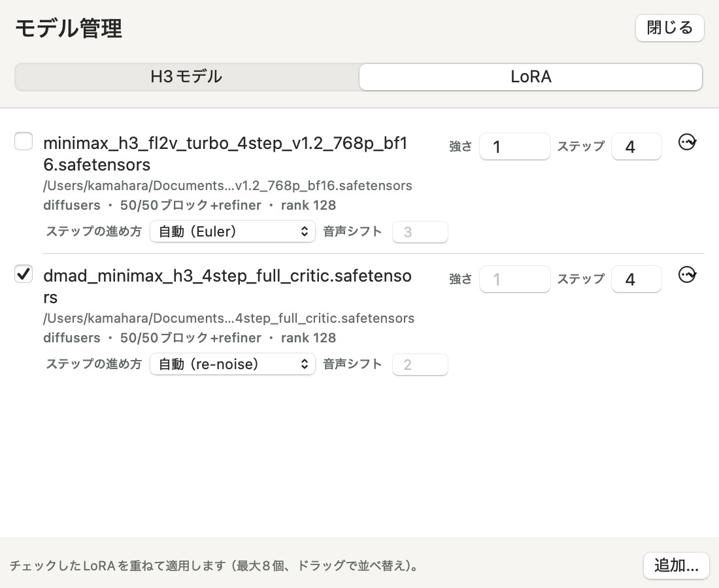Click the rank 128 info under minimax_h3_fl2v_turbo
The height and width of the screenshot is (588, 719).
[x=309, y=205]
